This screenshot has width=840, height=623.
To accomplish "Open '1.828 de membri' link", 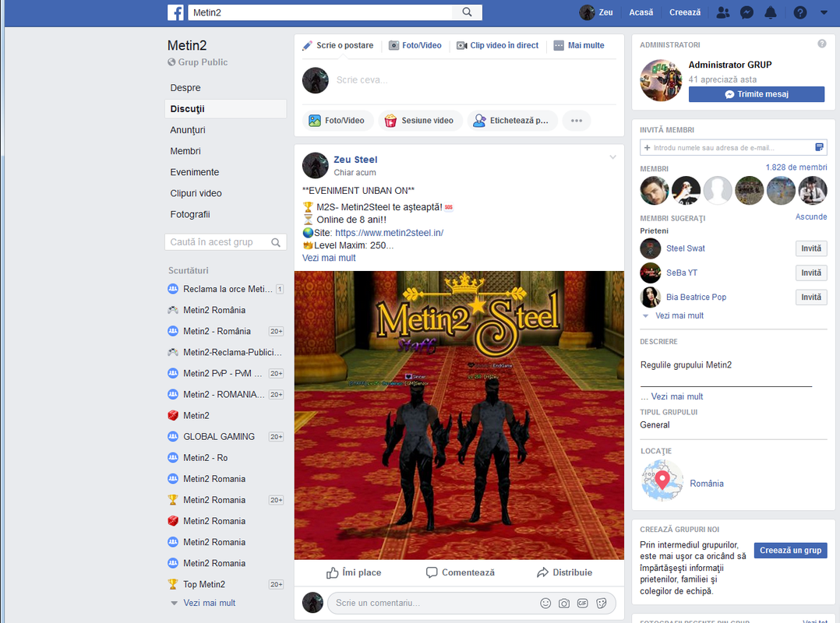I will click(796, 167).
